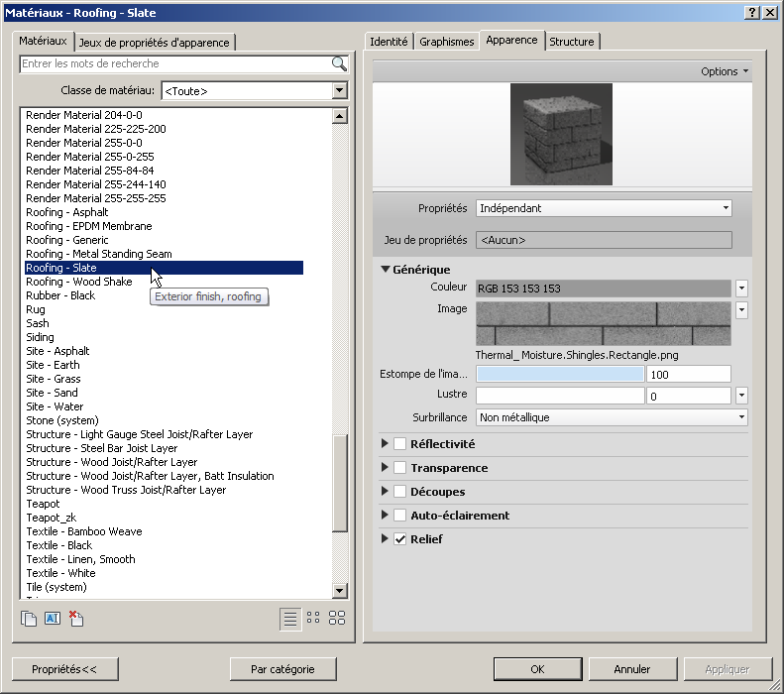Click the Lustre slider bar
784x694 pixels.
pyautogui.click(x=560, y=396)
